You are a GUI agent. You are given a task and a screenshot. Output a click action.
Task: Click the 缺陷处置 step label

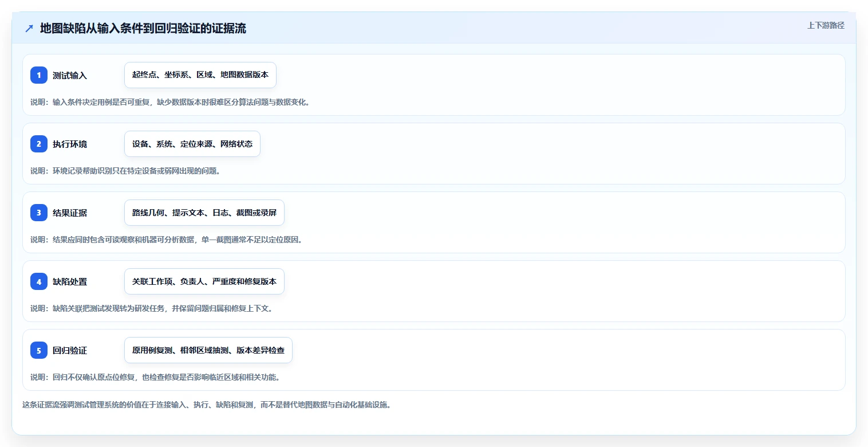(x=70, y=282)
